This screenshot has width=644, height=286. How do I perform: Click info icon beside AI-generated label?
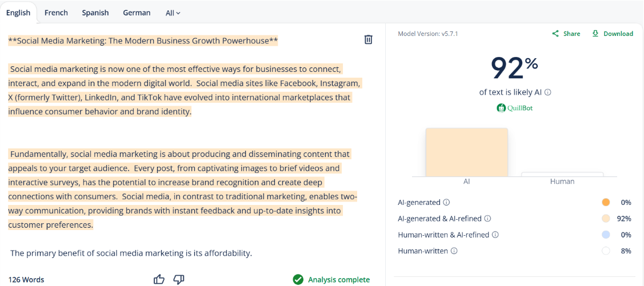pos(446,202)
